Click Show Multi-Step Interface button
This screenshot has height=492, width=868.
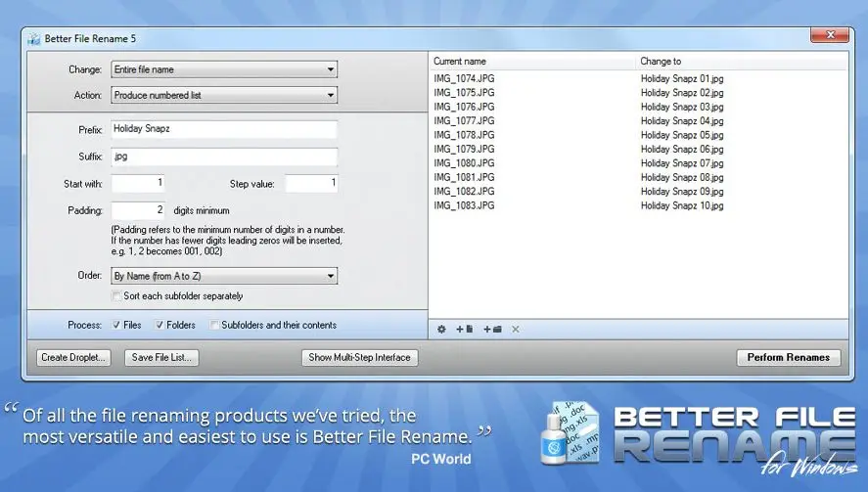point(360,358)
